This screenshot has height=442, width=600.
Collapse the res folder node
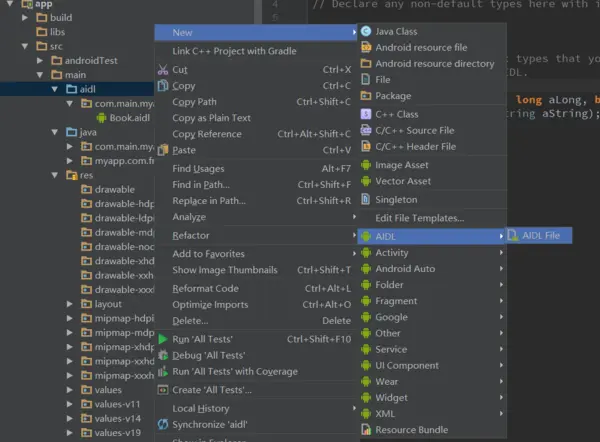click(x=55, y=175)
